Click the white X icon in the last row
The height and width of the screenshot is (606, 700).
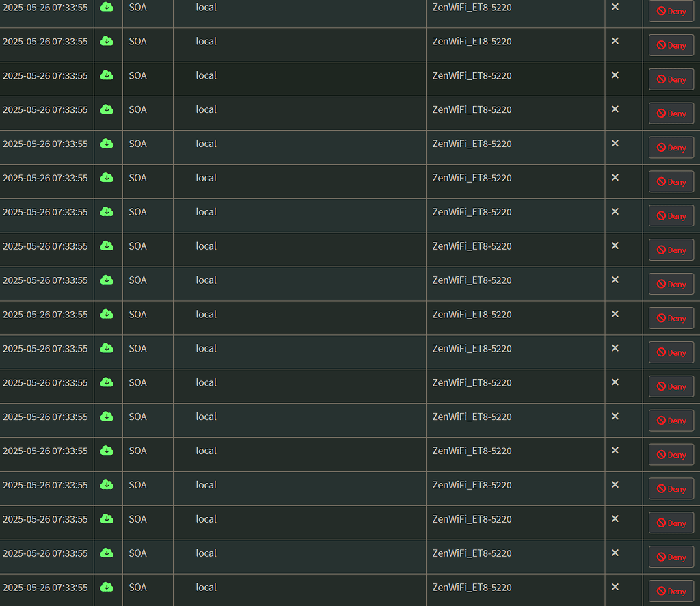pos(615,587)
